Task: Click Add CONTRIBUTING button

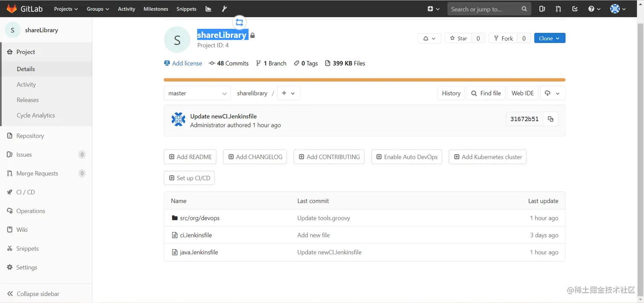Action: pyautogui.click(x=329, y=157)
